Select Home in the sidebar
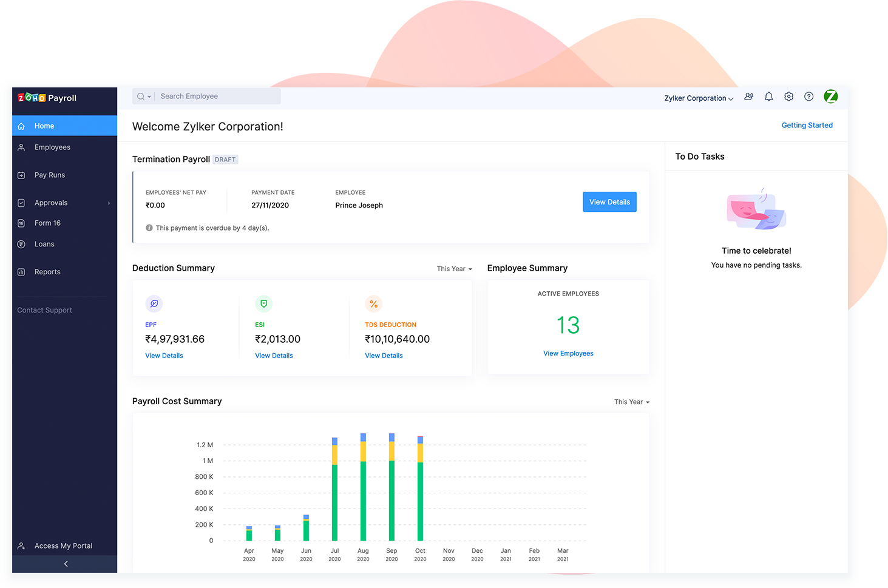888x588 pixels. [x=44, y=126]
